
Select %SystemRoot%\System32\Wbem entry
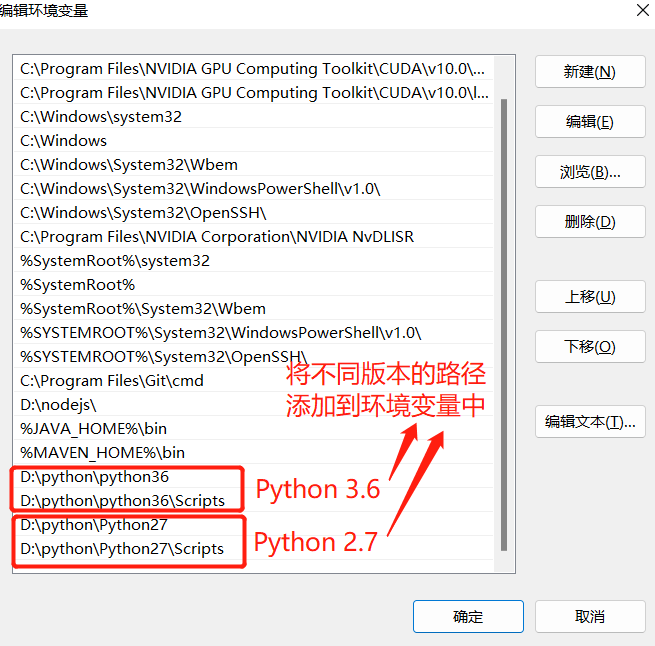click(x=254, y=309)
